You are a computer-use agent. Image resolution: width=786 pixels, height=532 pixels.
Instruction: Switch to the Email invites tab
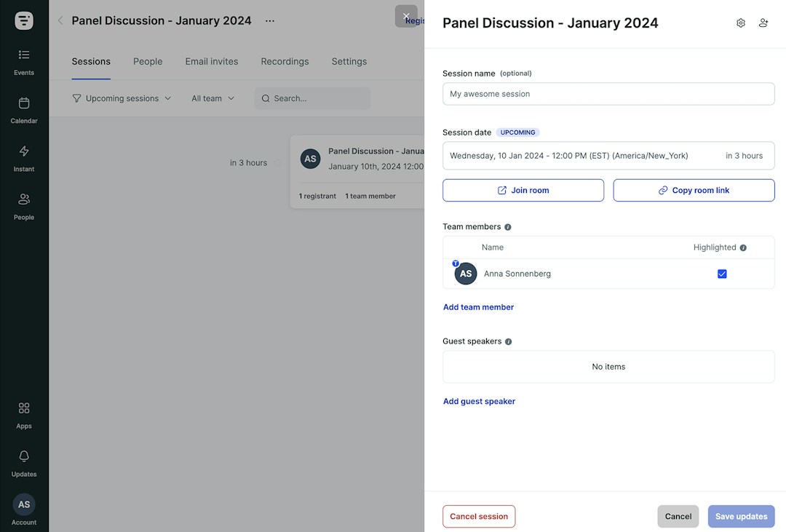(x=212, y=62)
